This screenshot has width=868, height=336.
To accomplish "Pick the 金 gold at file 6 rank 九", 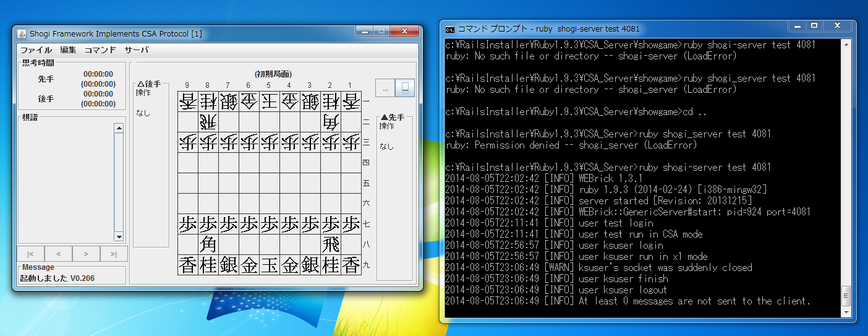I will click(x=249, y=264).
